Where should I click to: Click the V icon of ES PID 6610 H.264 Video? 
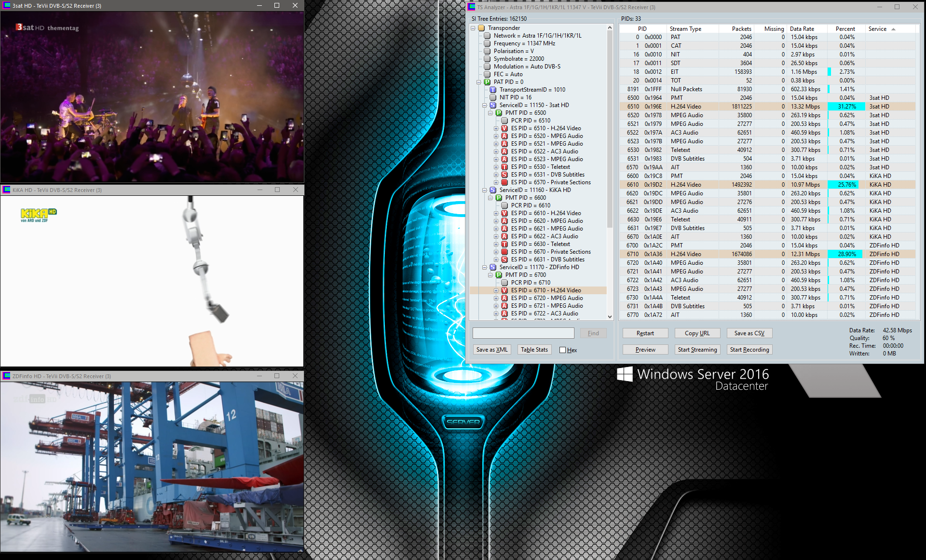tap(504, 213)
